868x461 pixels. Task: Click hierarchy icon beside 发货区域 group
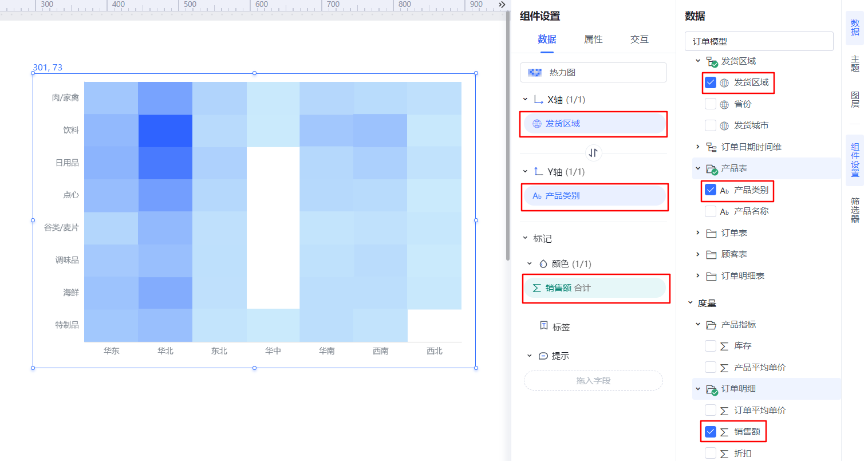pyautogui.click(x=712, y=61)
